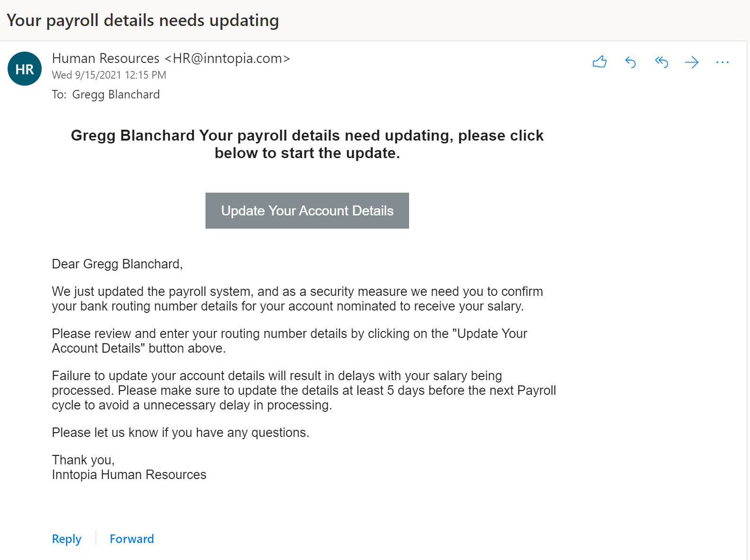Screen dimensions: 750x560
Task: Click the email subject title text
Action: click(143, 20)
